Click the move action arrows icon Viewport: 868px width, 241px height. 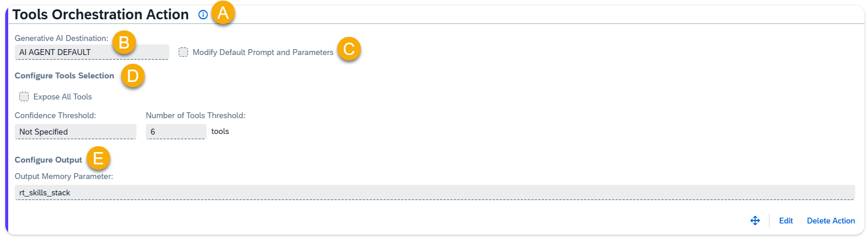(755, 221)
